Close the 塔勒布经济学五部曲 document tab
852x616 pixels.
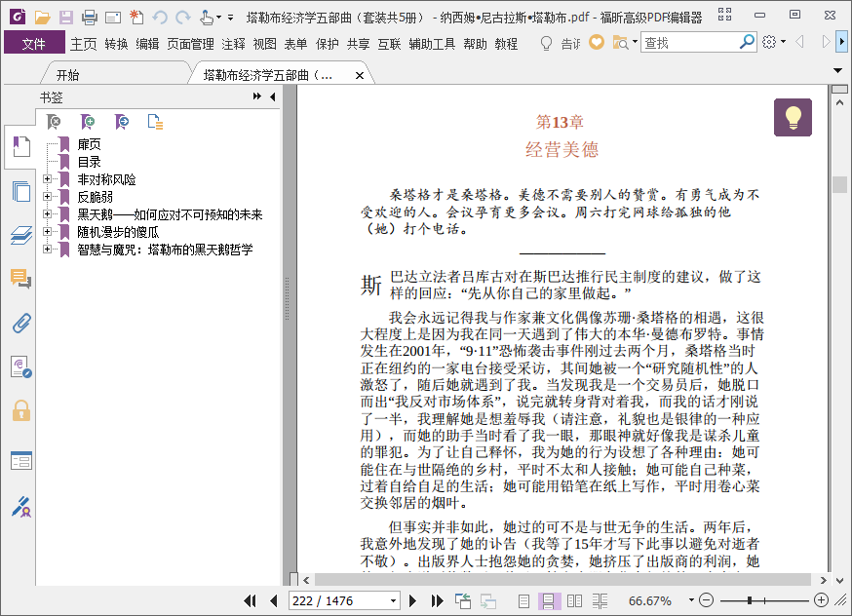click(359, 75)
